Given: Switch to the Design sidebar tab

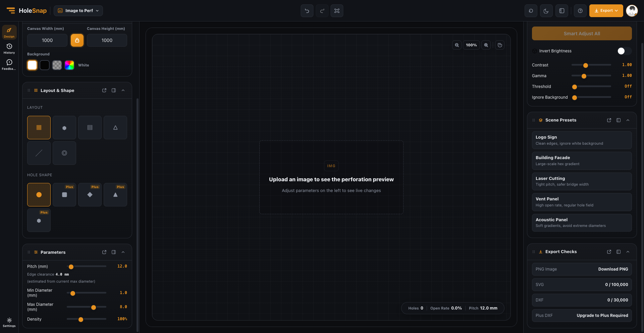Looking at the screenshot, I should click(9, 32).
